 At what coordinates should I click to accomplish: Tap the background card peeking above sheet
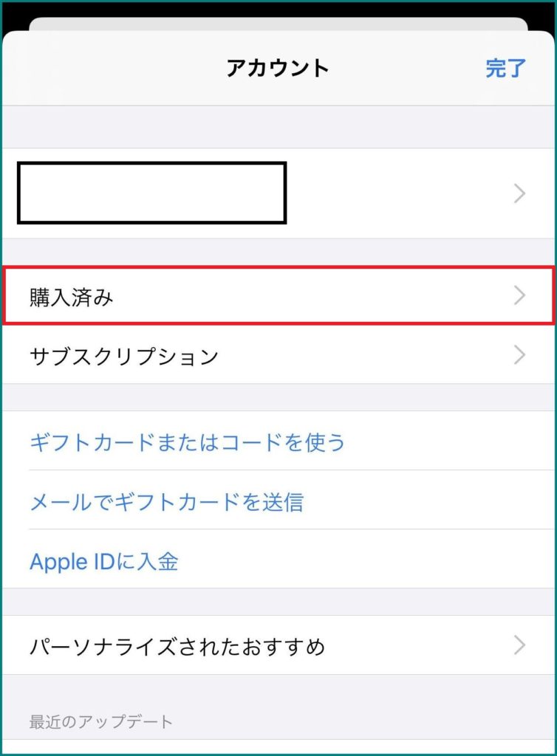click(x=278, y=24)
